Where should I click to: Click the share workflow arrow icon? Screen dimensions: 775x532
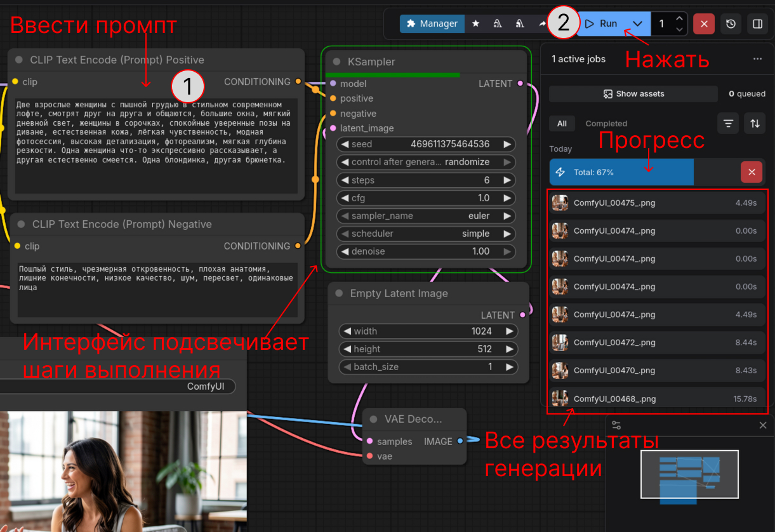[x=542, y=23]
